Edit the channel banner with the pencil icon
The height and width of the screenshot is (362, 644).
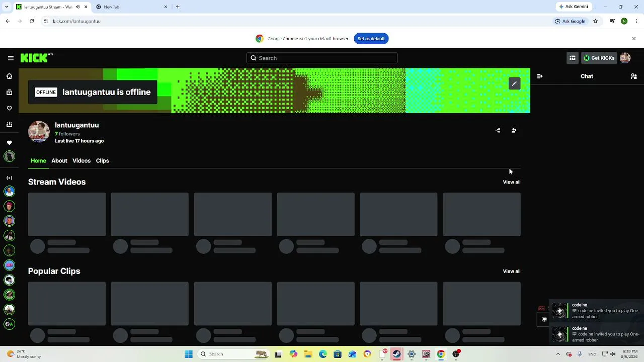tap(514, 83)
